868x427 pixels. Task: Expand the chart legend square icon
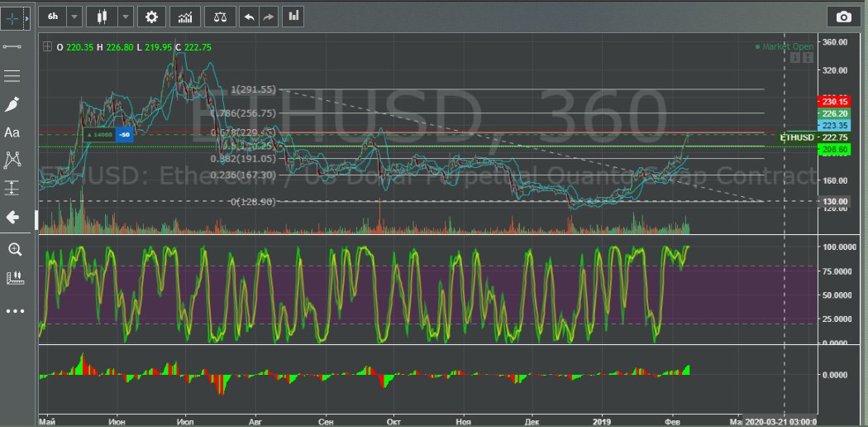pyautogui.click(x=48, y=48)
